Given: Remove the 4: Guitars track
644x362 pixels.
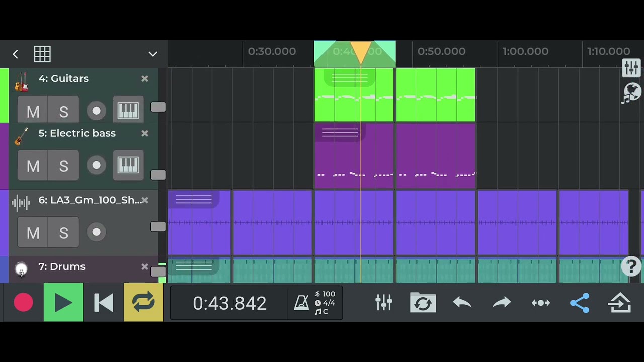Looking at the screenshot, I should coord(145,79).
